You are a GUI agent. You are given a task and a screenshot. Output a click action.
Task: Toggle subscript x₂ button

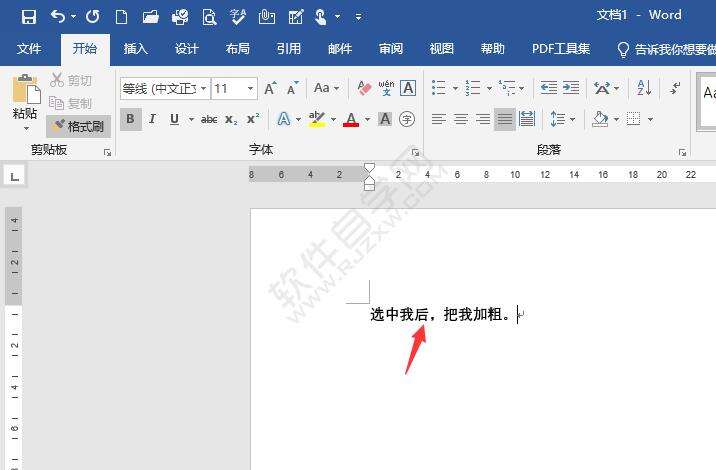pos(231,120)
